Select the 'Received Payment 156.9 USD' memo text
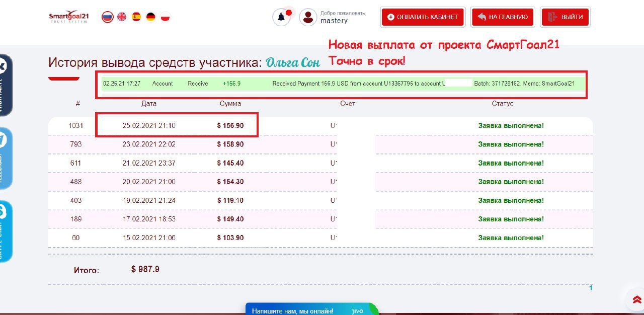 pyautogui.click(x=423, y=84)
